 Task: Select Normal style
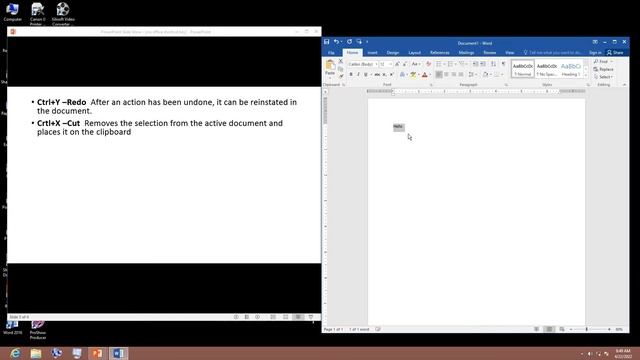(522, 69)
